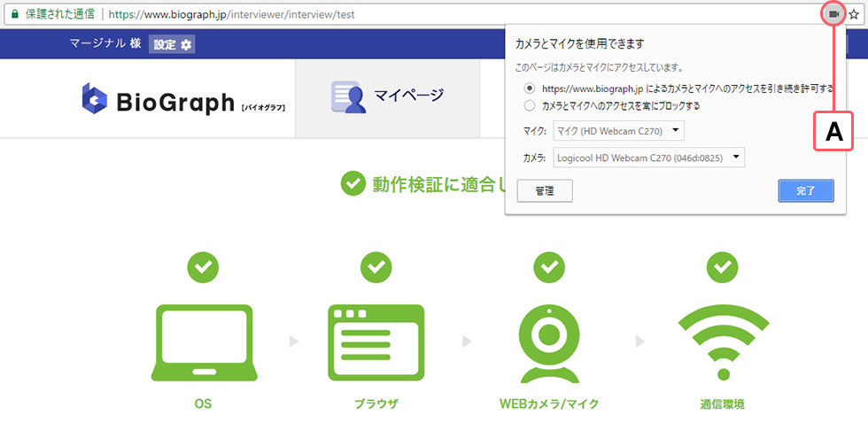
Task: Click the checkmark above OS
Action: tap(203, 267)
